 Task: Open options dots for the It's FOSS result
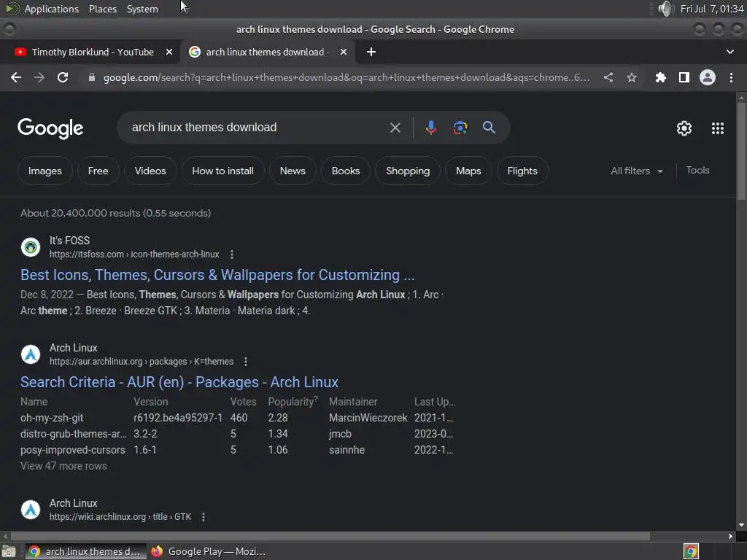pos(232,254)
